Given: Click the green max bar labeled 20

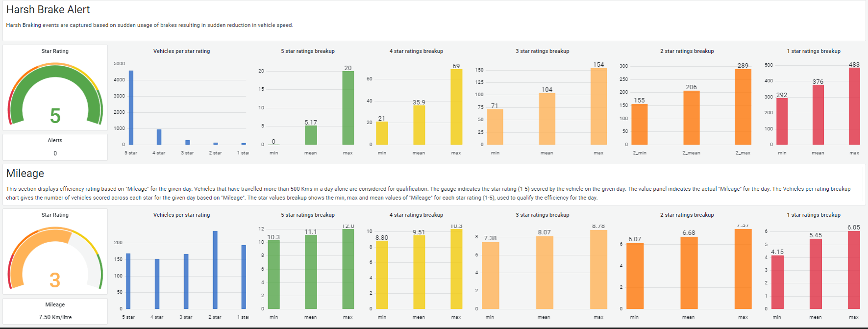Looking at the screenshot, I should (348, 108).
